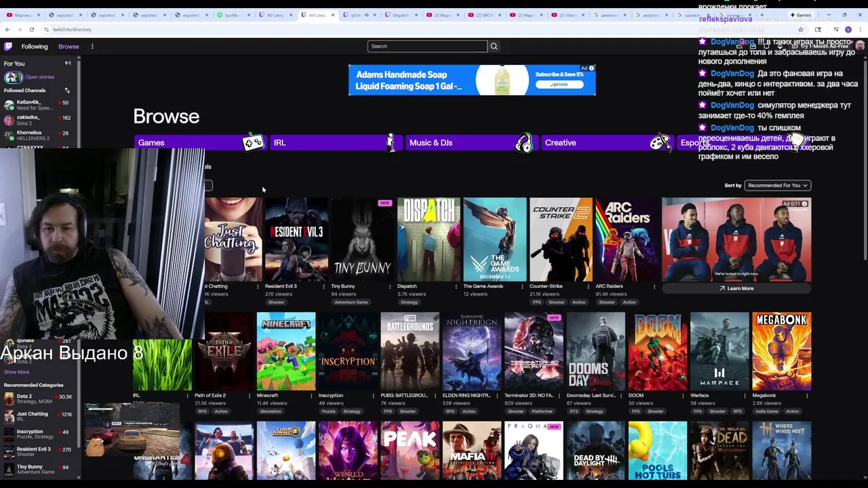The width and height of the screenshot is (868, 488).
Task: Open Dota 2 in Recommended Categories
Action: point(38,399)
